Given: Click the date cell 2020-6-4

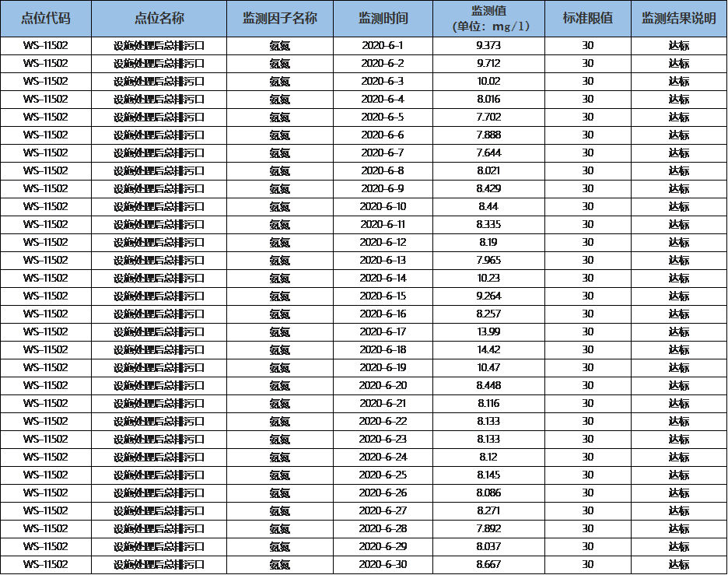Looking at the screenshot, I should point(383,100).
